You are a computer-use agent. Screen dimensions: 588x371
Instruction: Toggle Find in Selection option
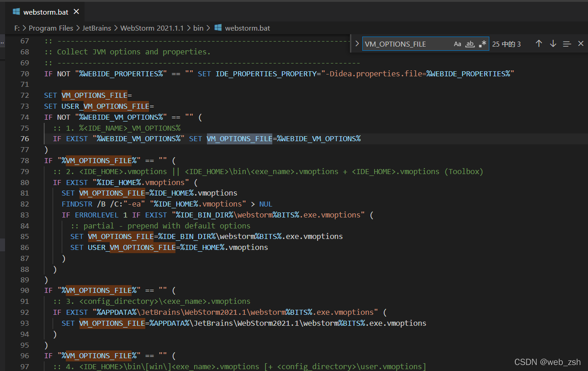click(x=567, y=44)
